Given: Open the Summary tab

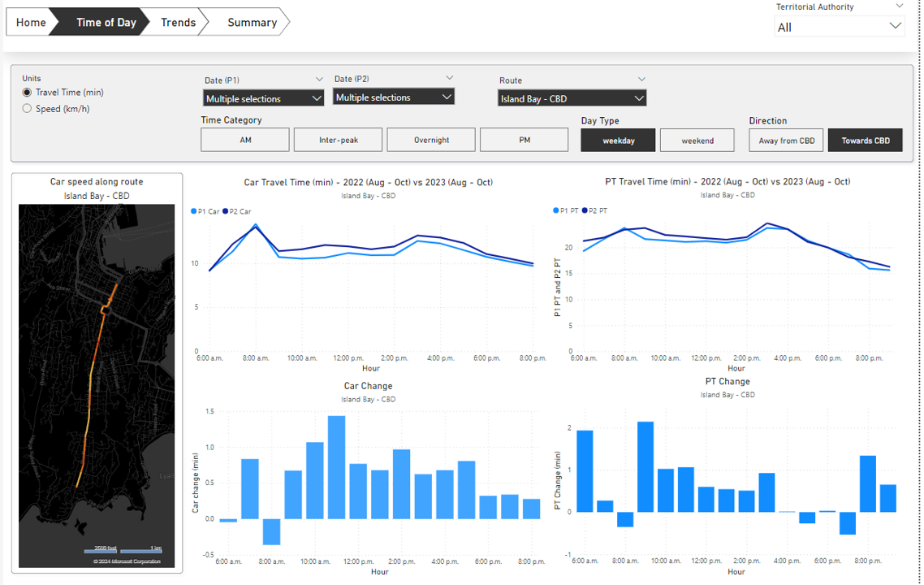Looking at the screenshot, I should point(252,23).
